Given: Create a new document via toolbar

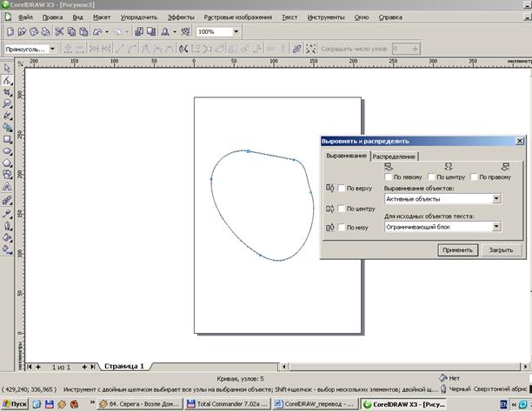Looking at the screenshot, I should click(x=10, y=31).
